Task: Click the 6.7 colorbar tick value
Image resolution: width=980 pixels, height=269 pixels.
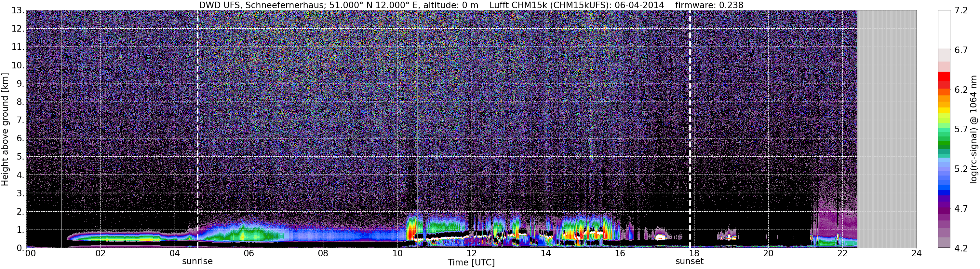Action: tap(961, 50)
